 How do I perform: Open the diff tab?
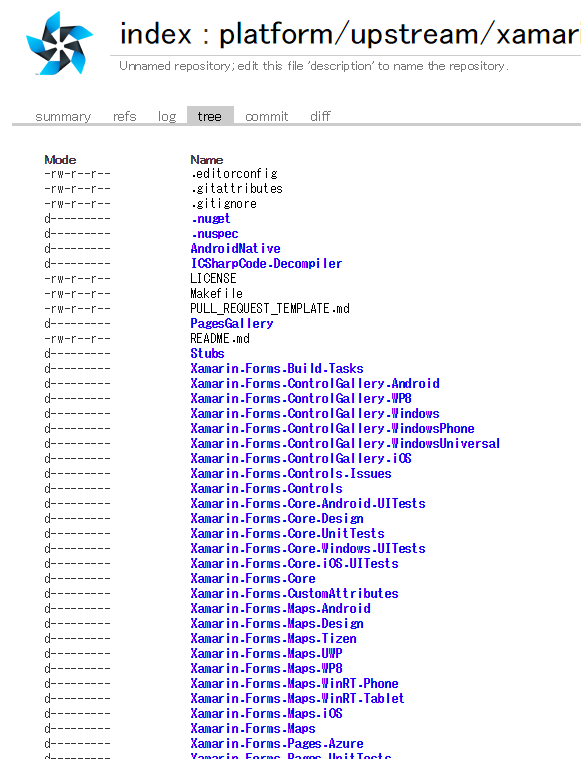click(x=320, y=117)
